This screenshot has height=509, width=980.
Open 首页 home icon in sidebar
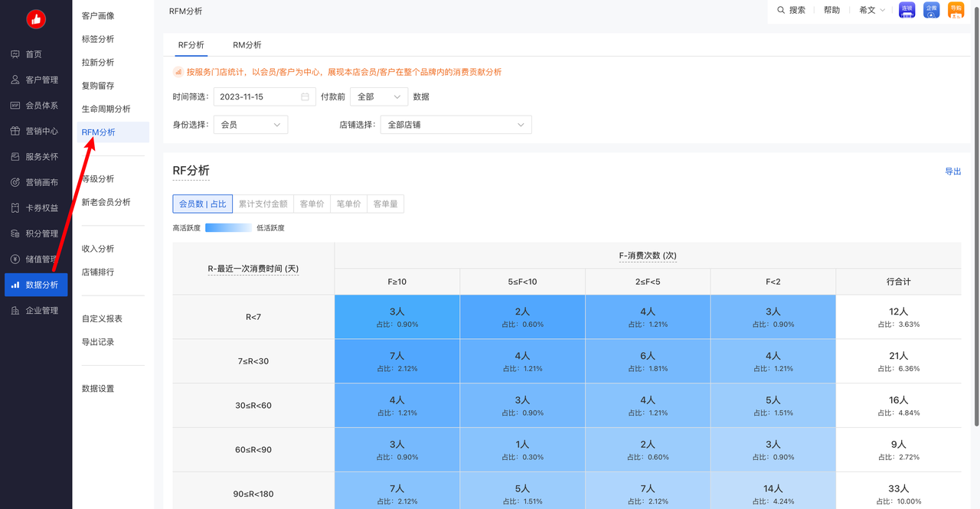click(x=15, y=54)
